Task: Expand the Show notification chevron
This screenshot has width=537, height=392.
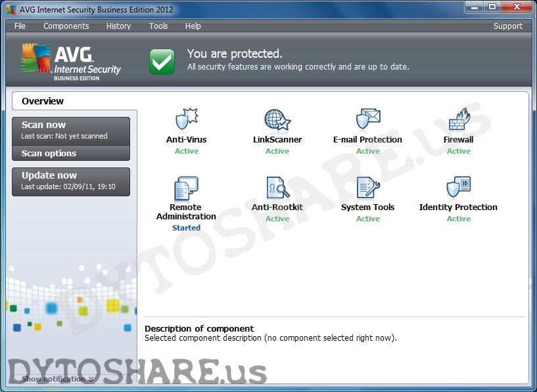Action: click(x=91, y=379)
